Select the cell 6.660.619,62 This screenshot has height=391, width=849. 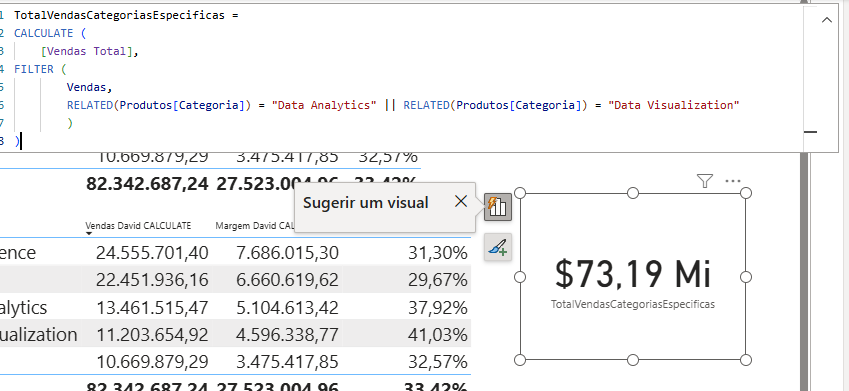(x=288, y=279)
